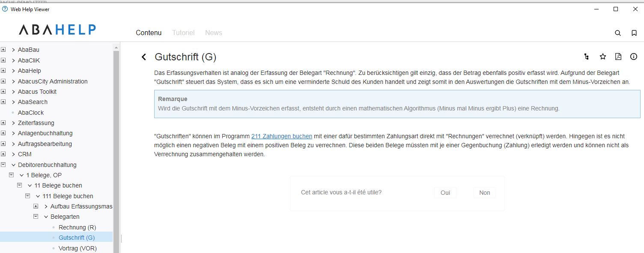Click the navigation tree vertical scrollbar
Screen dimensions: 644x253
(x=116, y=150)
